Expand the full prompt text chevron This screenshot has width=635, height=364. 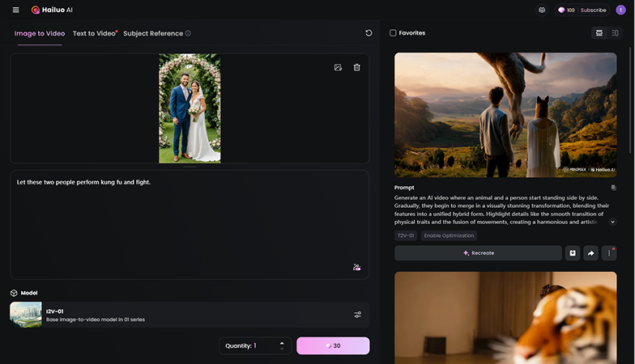[x=612, y=222]
